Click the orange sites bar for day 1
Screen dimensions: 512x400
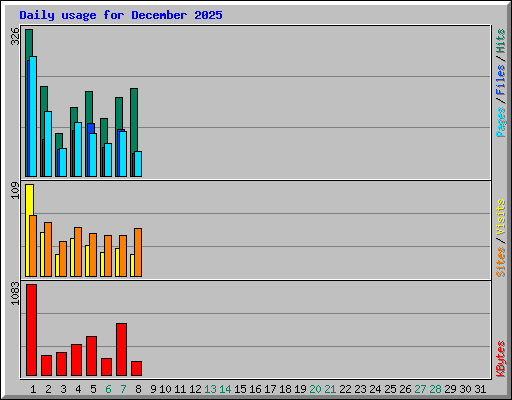(33, 246)
